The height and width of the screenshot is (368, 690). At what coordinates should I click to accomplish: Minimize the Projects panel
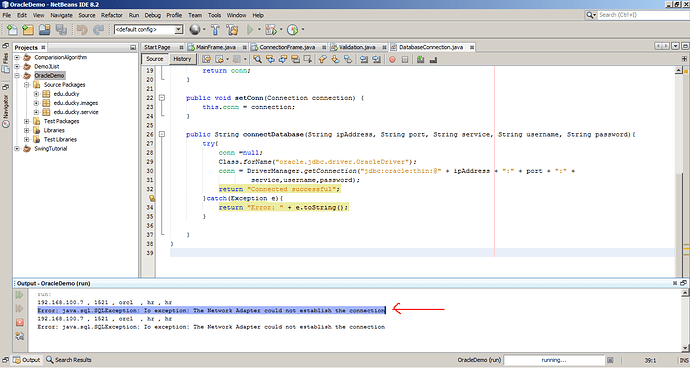[x=133, y=48]
